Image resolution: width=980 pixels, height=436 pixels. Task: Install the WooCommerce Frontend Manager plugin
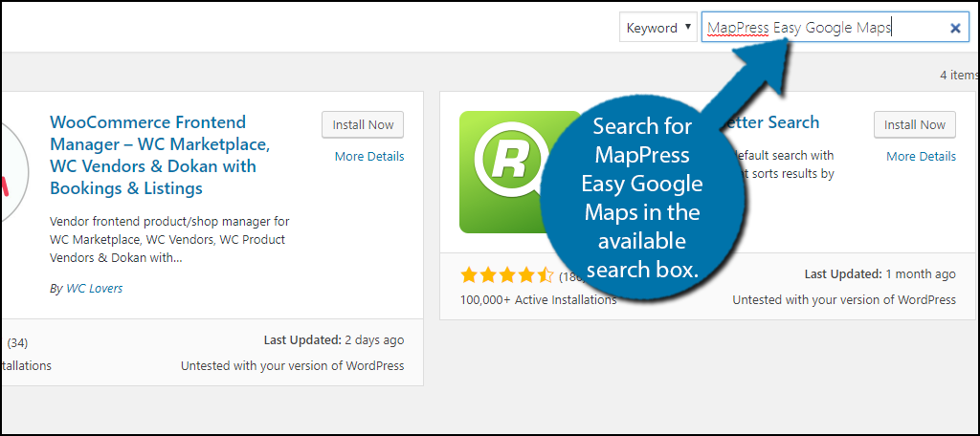pos(363,125)
